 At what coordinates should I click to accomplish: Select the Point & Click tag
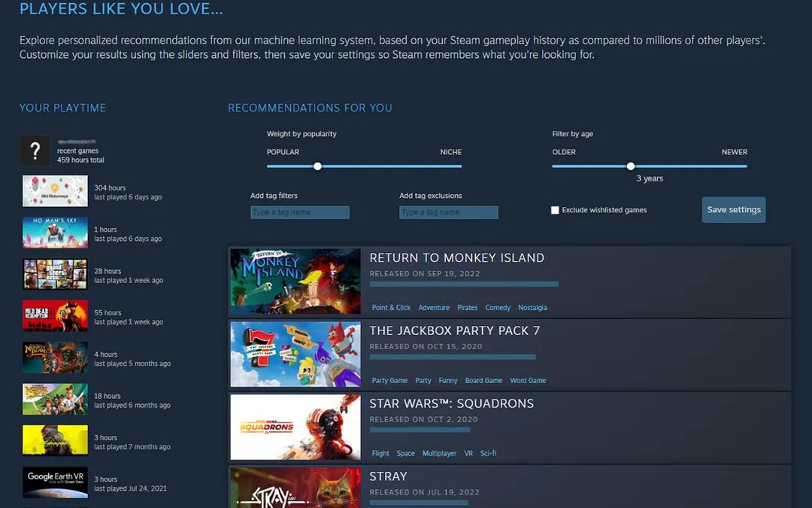pyautogui.click(x=391, y=308)
